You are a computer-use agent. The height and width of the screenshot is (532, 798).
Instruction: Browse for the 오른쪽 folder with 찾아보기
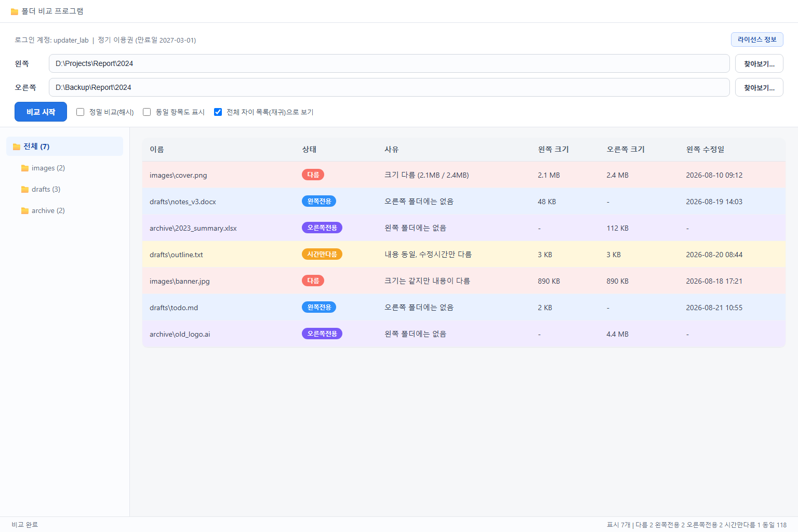click(x=759, y=87)
